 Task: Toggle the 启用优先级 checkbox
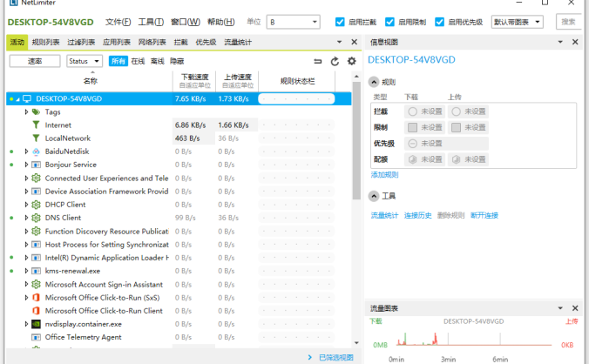pos(439,22)
